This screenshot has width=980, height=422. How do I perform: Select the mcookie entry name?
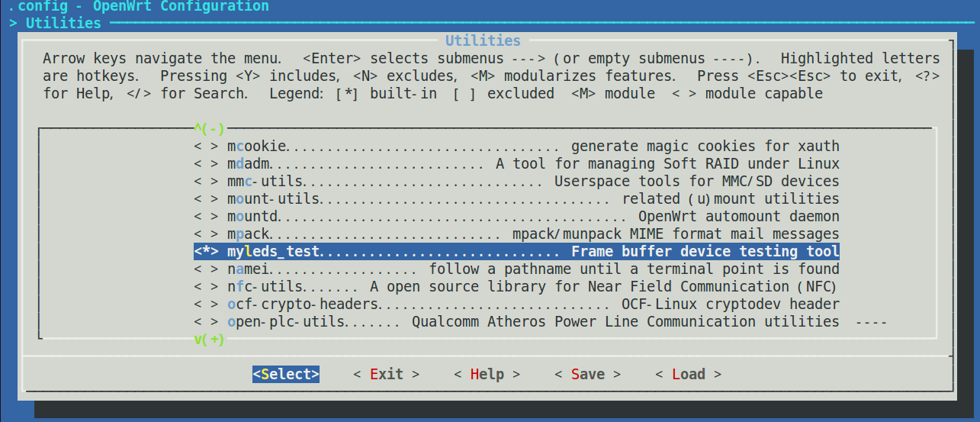(x=257, y=146)
